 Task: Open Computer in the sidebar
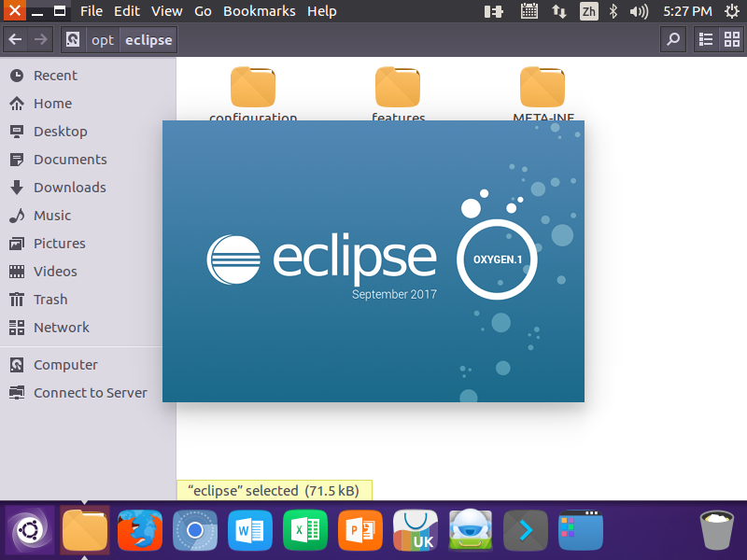(65, 365)
